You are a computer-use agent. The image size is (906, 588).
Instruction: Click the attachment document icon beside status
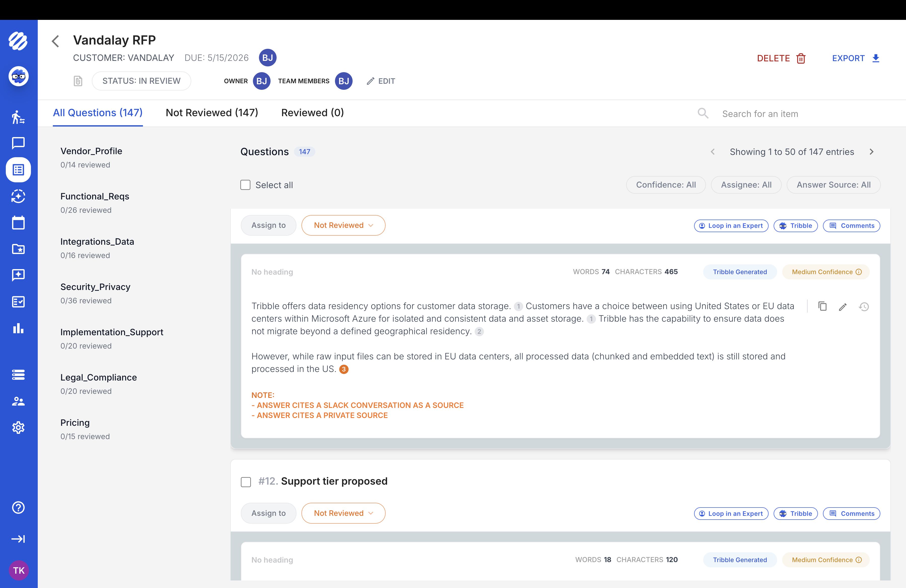point(78,81)
